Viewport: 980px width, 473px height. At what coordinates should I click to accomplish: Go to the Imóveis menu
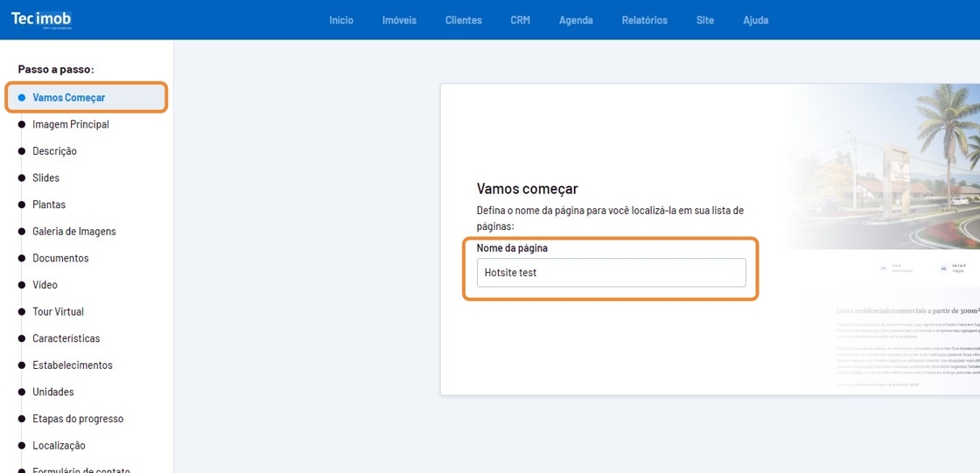399,20
